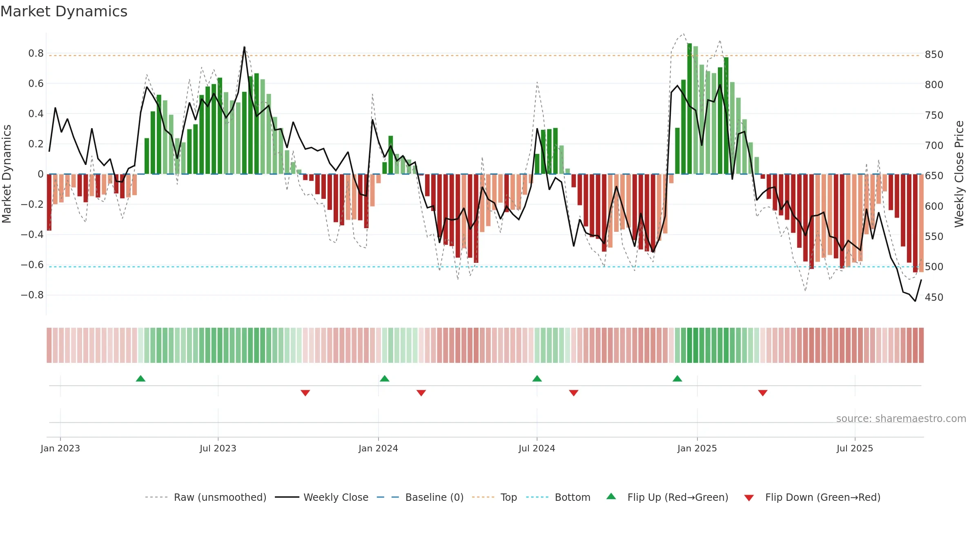Image resolution: width=980 pixels, height=551 pixels.
Task: Click the 0.8 left axis tick label
Action: coord(36,53)
